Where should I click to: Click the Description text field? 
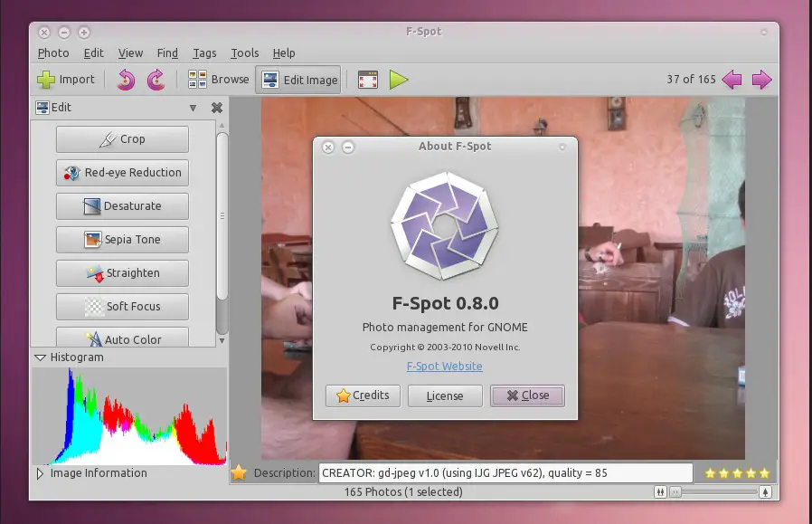pos(505,472)
